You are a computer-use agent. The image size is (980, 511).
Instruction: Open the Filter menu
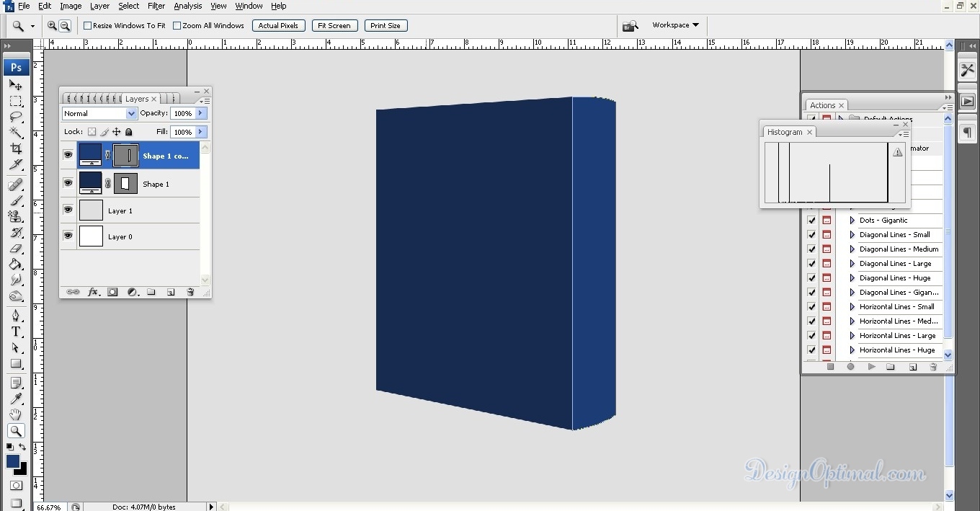click(x=156, y=6)
